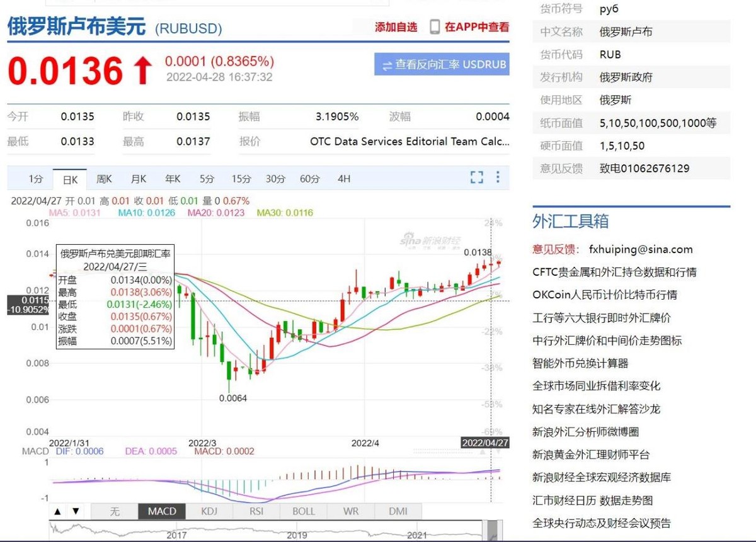Viewport: 756px width, 542px height.
Task: Open 知名专家在线外汇解答沙龙 link
Action: pyautogui.click(x=596, y=409)
